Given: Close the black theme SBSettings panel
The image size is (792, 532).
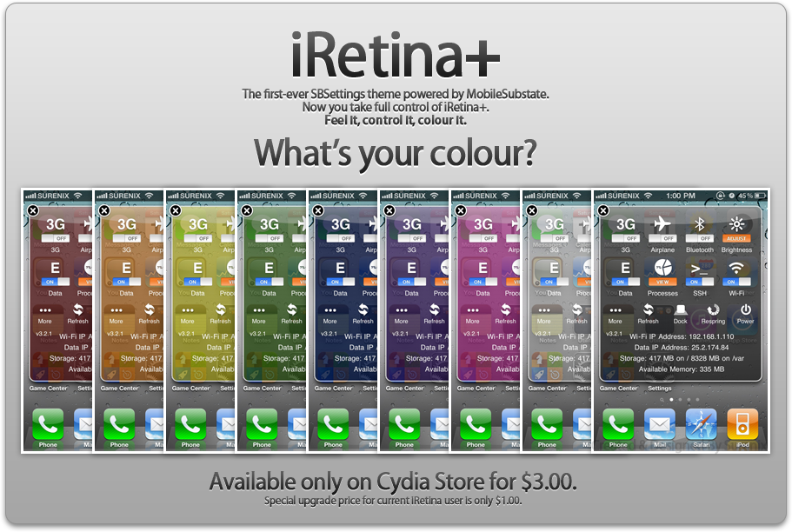Looking at the screenshot, I should click(x=603, y=210).
